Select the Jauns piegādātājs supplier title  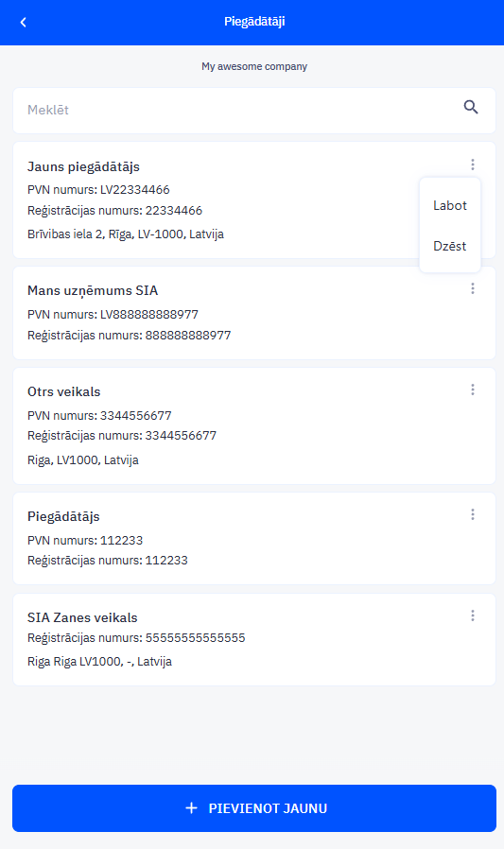click(83, 166)
